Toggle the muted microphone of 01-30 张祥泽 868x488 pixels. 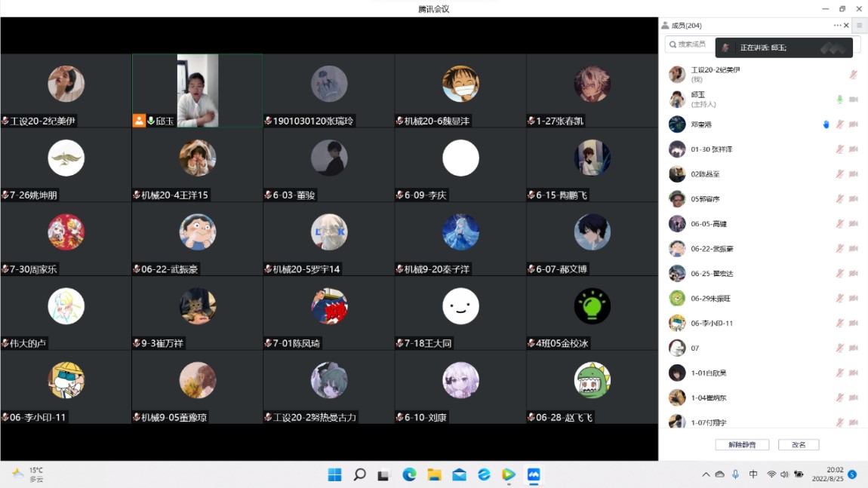coord(839,149)
